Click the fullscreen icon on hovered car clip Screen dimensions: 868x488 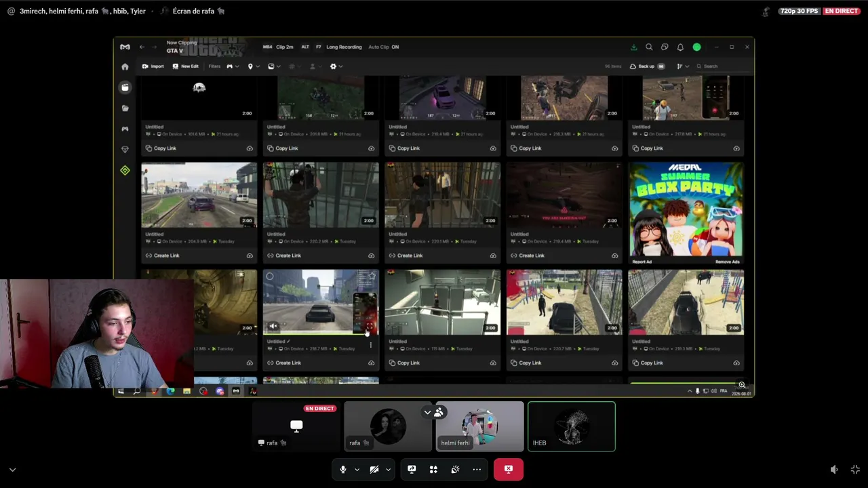pyautogui.click(x=370, y=327)
